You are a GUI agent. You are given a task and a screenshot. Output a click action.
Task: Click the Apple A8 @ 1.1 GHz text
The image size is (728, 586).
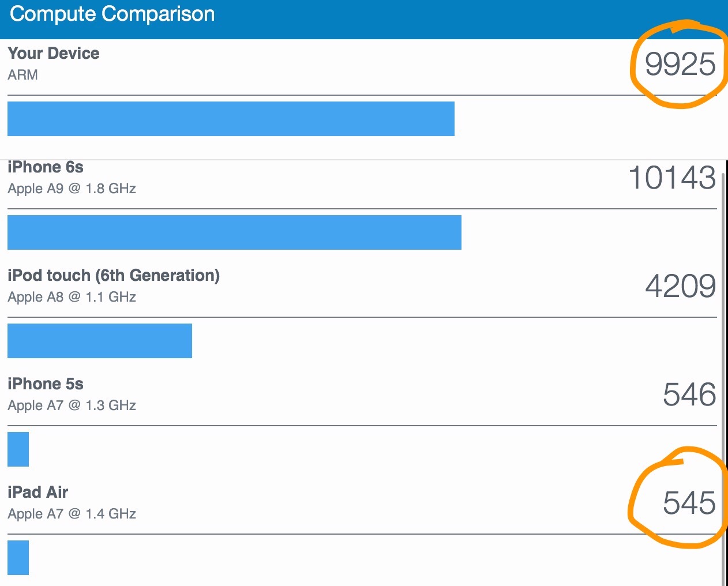point(72,297)
